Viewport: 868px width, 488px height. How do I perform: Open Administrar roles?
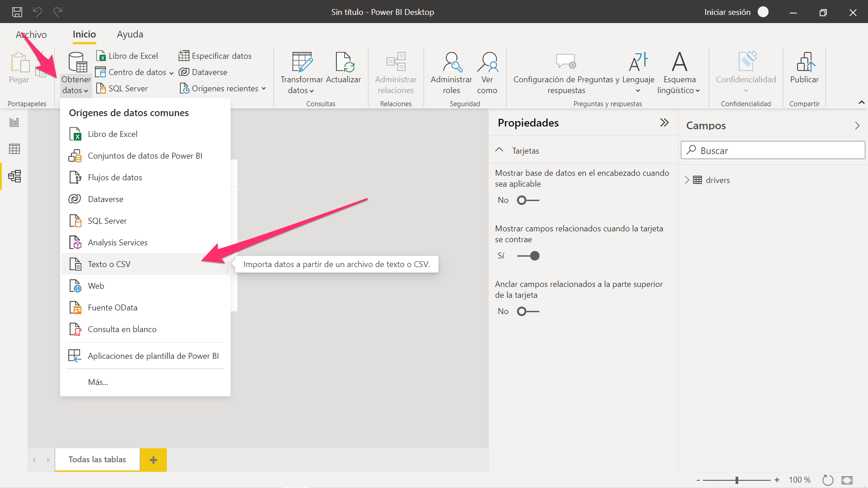451,72
